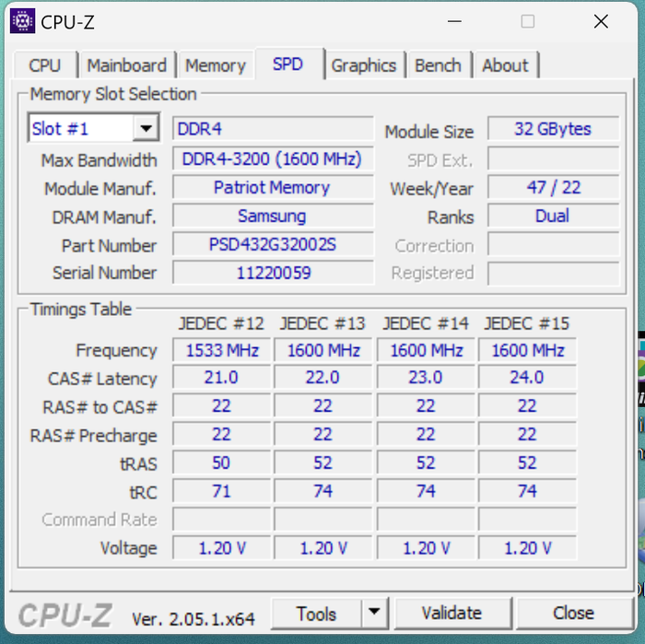Screen dimensions: 645x644
Task: Click the DDR4-3200 (1600 MHz) bandwidth value
Action: pyautogui.click(x=273, y=158)
